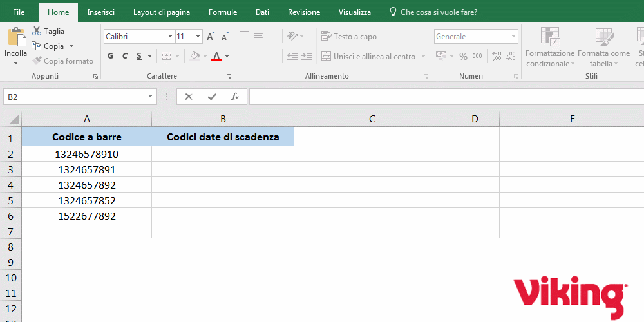The image size is (644, 322).
Task: Select cell A2 containing 13246578910
Action: [x=87, y=154]
